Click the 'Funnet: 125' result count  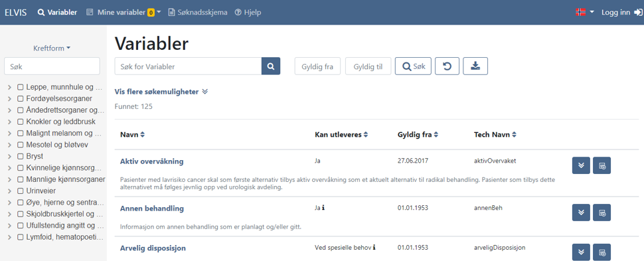133,106
